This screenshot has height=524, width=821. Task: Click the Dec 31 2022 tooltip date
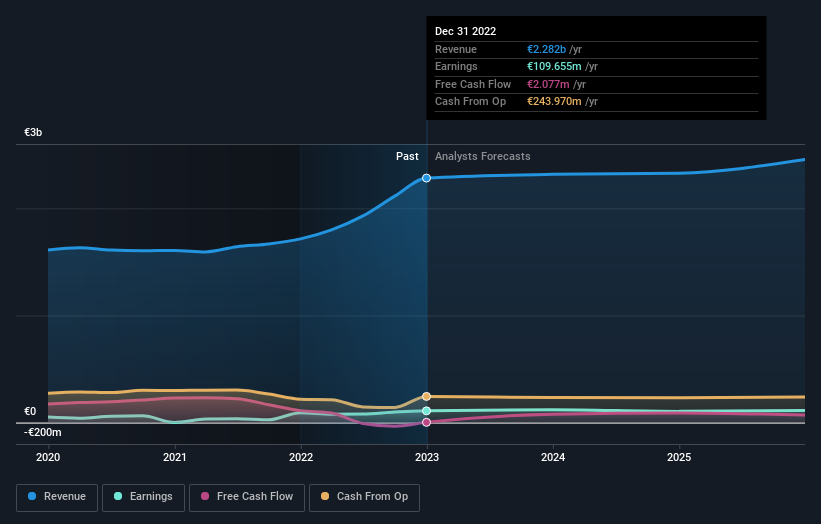(465, 31)
